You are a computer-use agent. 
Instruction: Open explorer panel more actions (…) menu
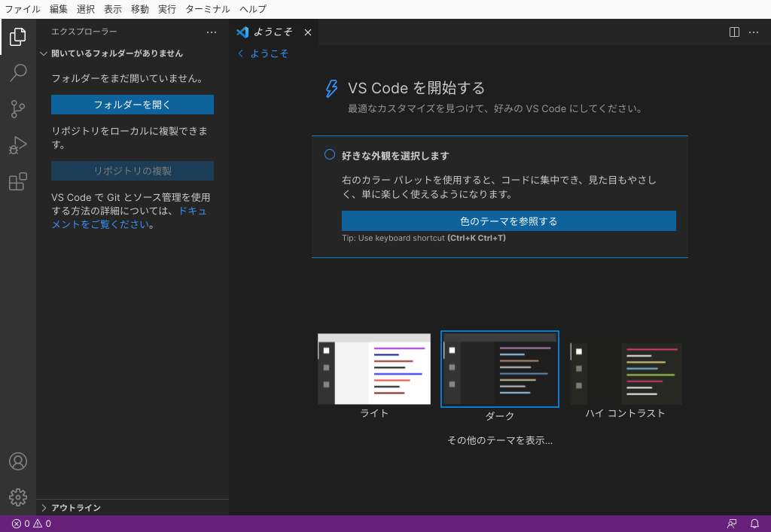coord(212,32)
